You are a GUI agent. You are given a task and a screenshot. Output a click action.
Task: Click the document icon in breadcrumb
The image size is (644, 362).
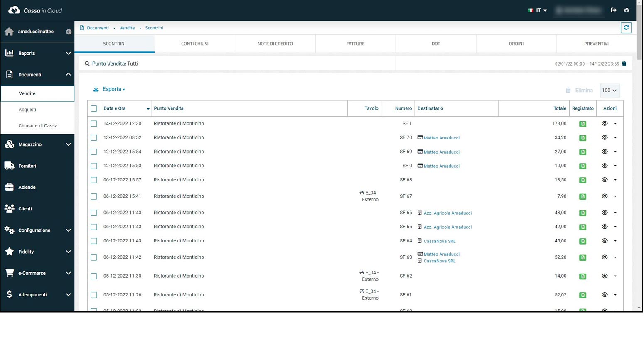(x=82, y=28)
